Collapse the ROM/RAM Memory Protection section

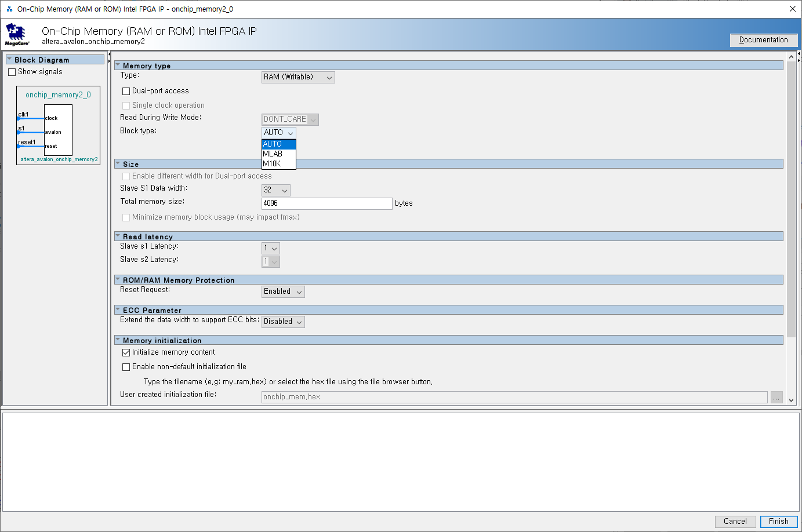[x=118, y=280]
